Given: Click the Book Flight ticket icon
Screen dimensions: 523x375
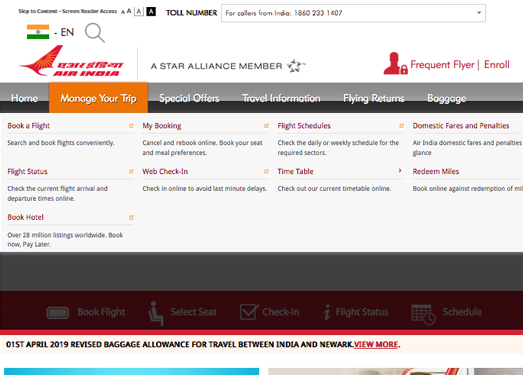Looking at the screenshot, I should pos(58,313).
